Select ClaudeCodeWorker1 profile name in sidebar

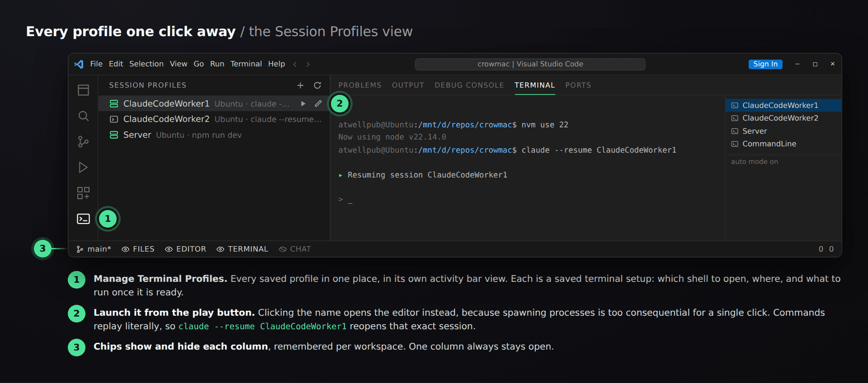tap(166, 104)
